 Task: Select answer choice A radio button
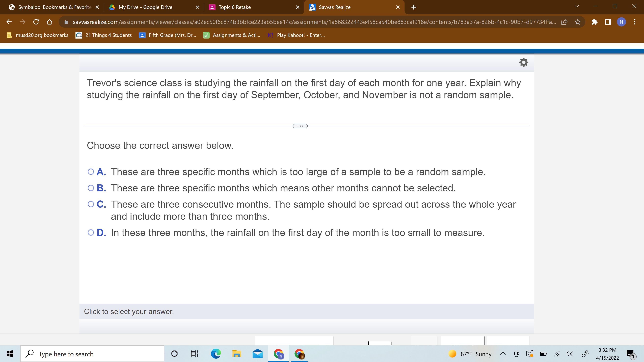91,172
